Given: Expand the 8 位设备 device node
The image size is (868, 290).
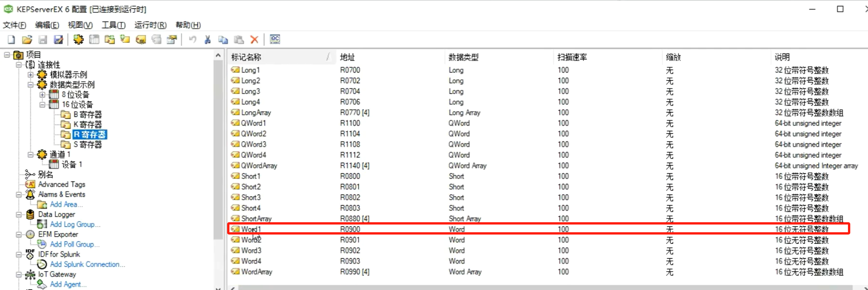Looking at the screenshot, I should point(42,95).
